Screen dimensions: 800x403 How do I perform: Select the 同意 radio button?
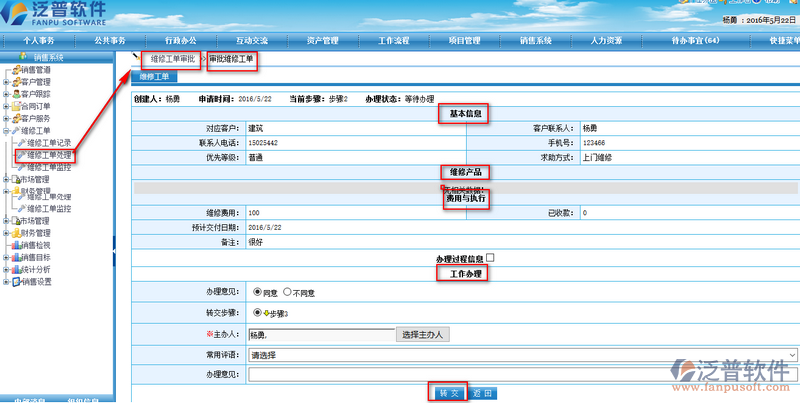256,292
